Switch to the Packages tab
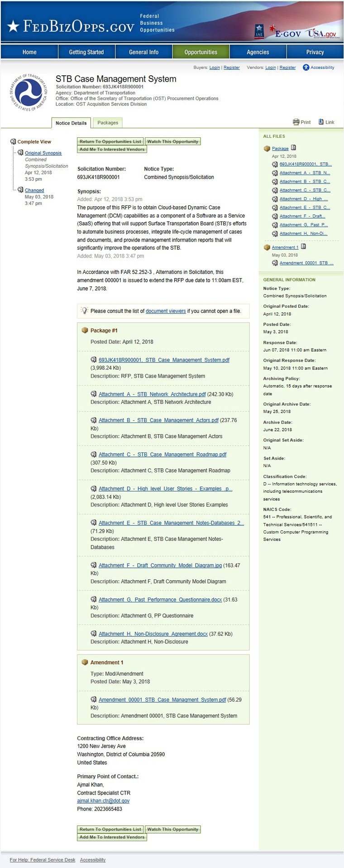The width and height of the screenshot is (344, 868). [108, 123]
